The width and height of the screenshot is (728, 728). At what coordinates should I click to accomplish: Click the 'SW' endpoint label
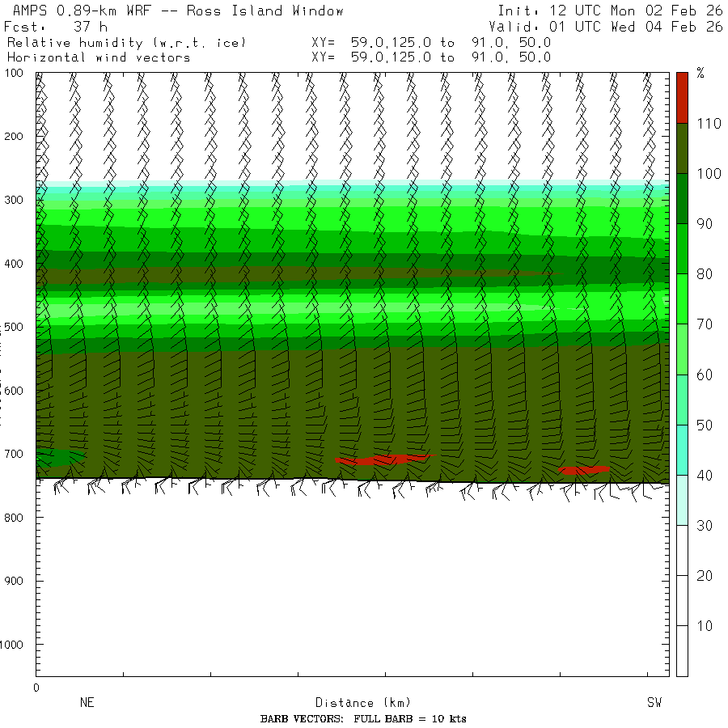point(654,702)
